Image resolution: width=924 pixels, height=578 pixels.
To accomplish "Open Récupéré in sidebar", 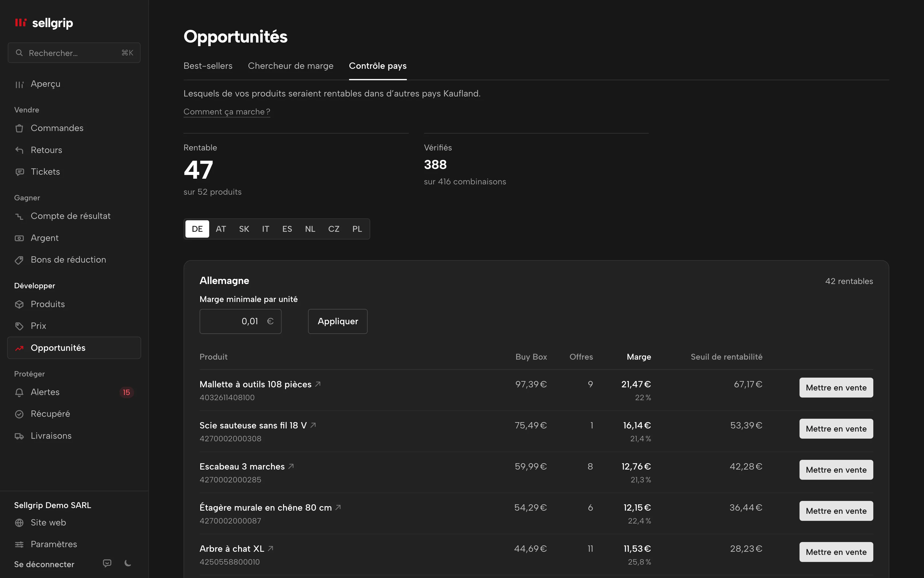I will pyautogui.click(x=74, y=414).
